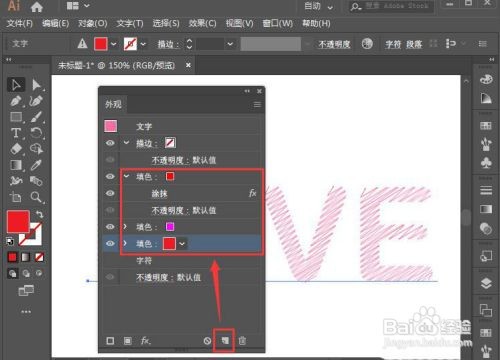Image resolution: width=500 pixels, height=360 pixels.
Task: Expand the selected 填色 fill row
Action: (x=125, y=243)
